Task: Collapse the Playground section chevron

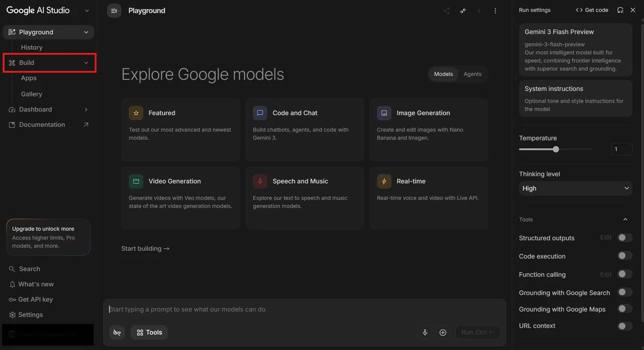Action: 86,32
